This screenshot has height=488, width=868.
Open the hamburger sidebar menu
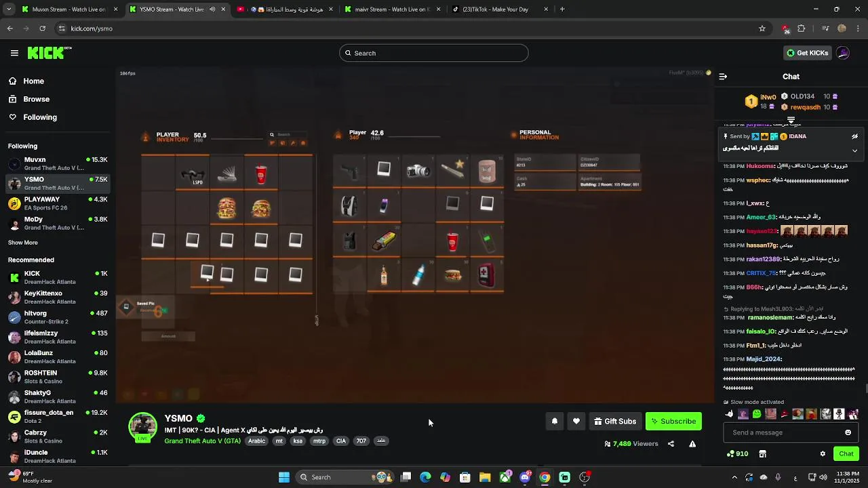click(x=14, y=53)
